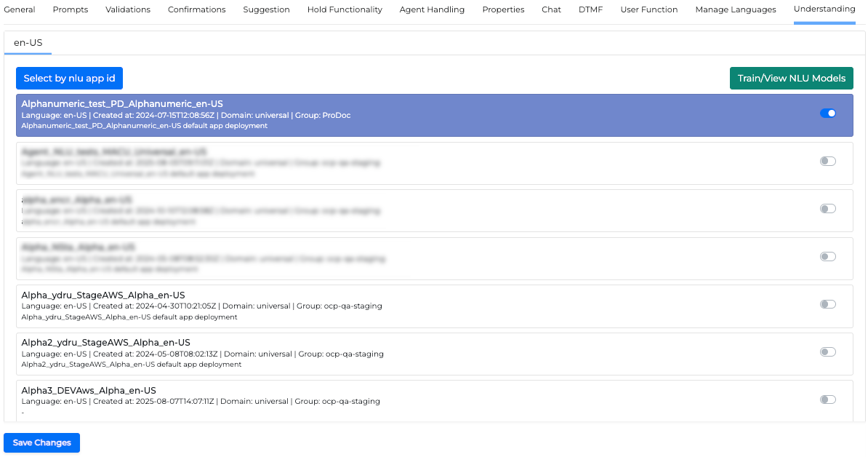Go to the Validations tab
This screenshot has width=868, height=457.
[128, 10]
